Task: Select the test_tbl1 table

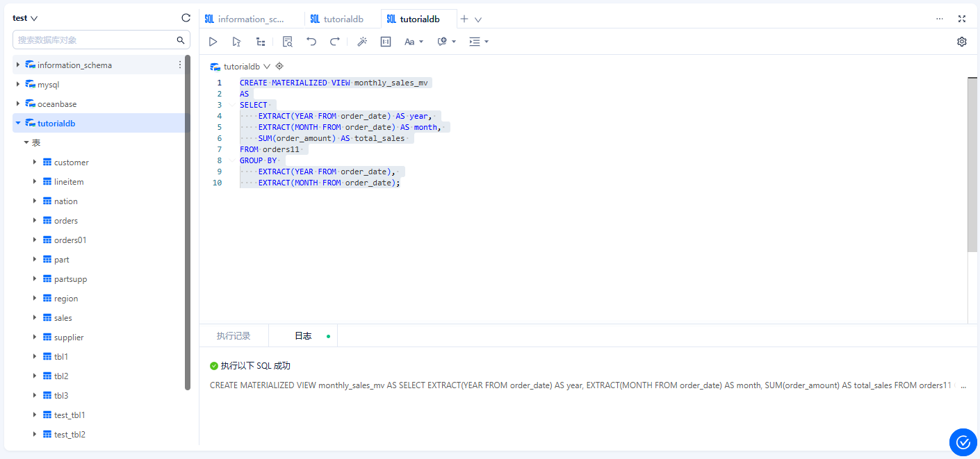Action: pos(70,415)
